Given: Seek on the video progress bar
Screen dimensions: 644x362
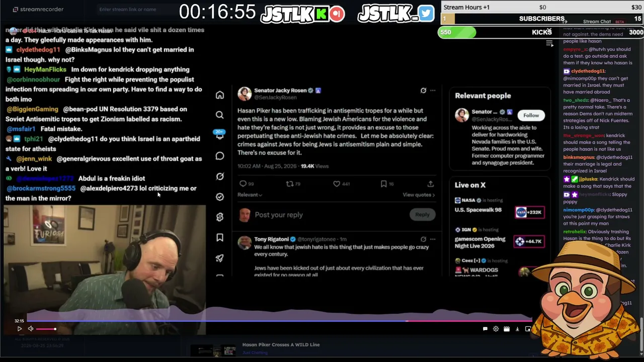Looking at the screenshot, I should point(280,321).
